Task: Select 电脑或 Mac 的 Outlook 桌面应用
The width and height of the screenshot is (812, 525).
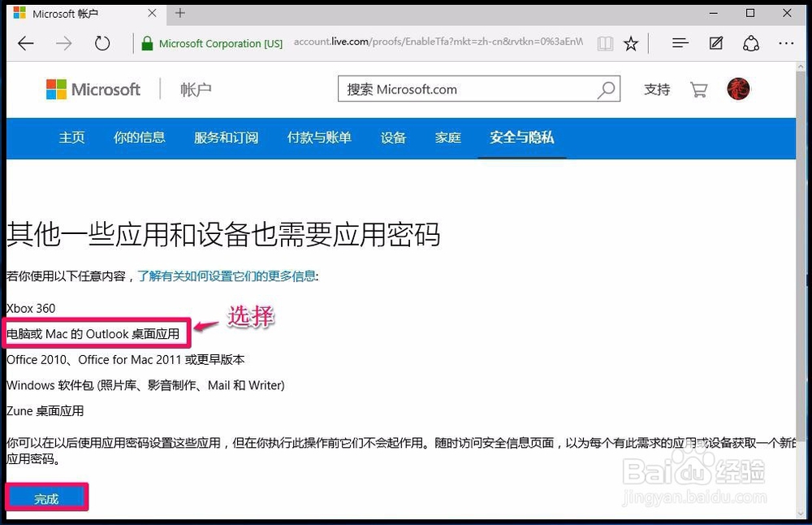Action: click(93, 334)
